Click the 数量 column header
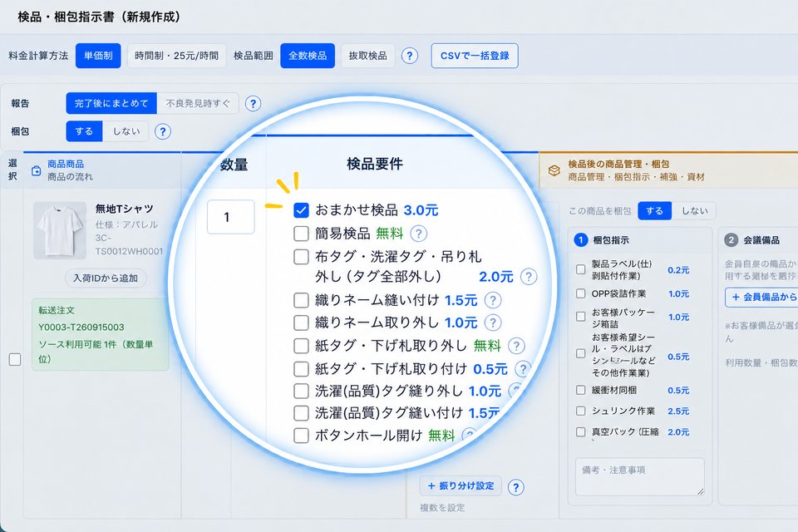Viewport: 798px width, 532px height. coord(234,165)
